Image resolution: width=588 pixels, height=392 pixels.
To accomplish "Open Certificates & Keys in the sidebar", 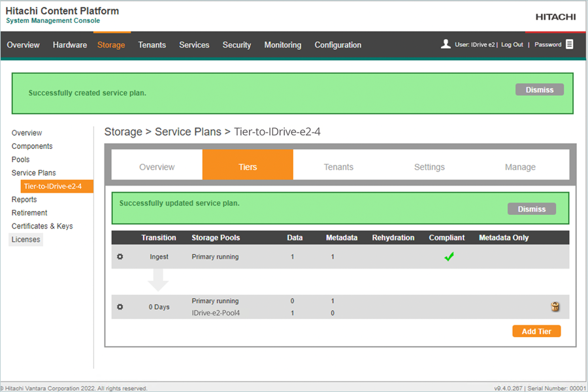I will point(42,226).
